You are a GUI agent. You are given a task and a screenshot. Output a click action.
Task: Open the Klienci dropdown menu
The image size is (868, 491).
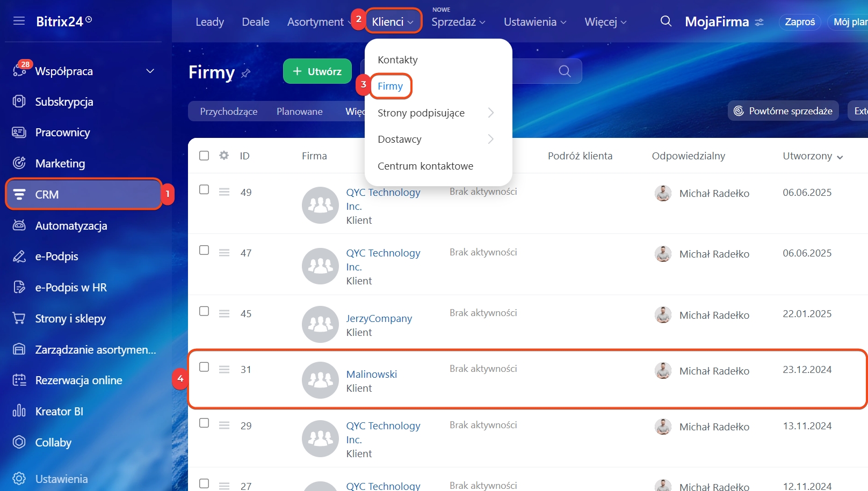pyautogui.click(x=393, y=21)
